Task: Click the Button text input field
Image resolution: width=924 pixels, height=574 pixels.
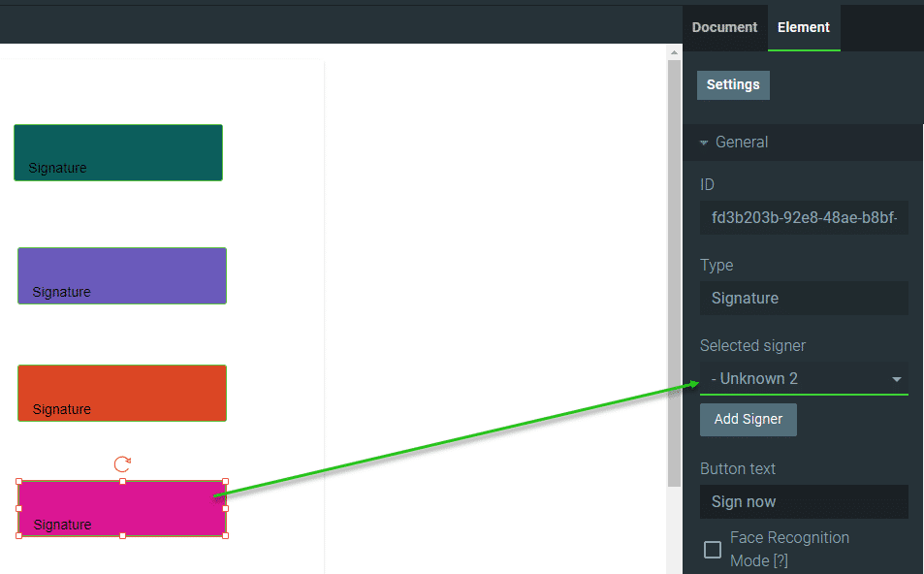Action: (x=804, y=502)
